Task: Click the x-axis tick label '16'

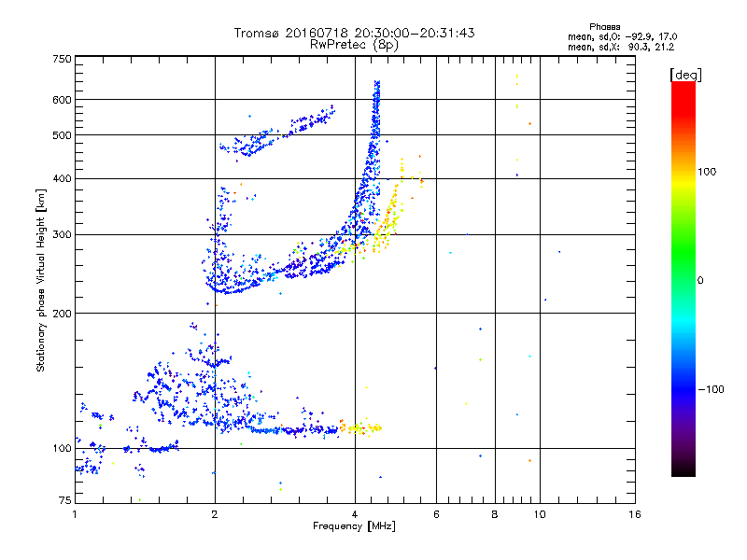Action: pyautogui.click(x=635, y=514)
